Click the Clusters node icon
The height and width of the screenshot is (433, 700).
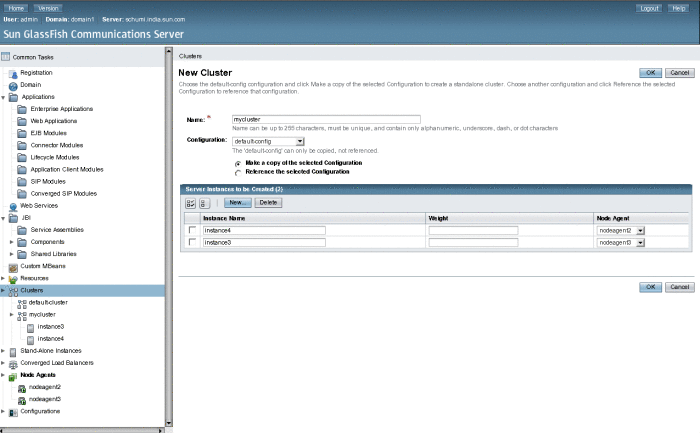point(13,291)
